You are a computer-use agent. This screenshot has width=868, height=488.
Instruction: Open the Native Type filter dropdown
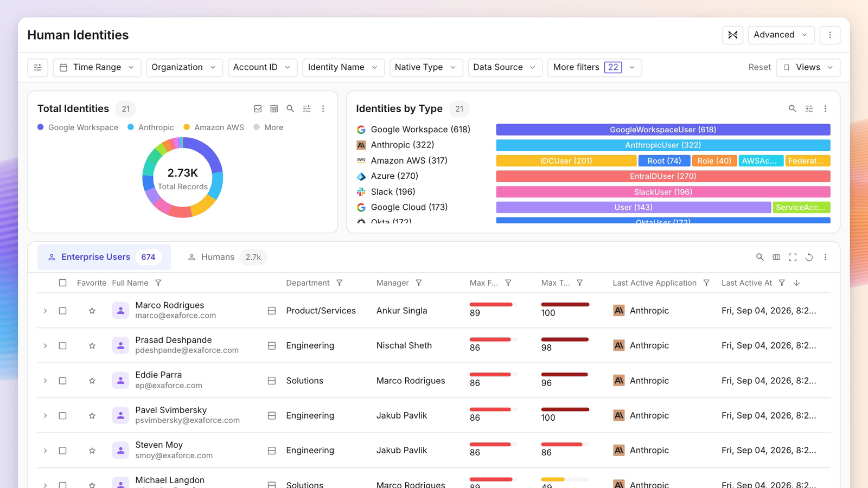pos(426,67)
